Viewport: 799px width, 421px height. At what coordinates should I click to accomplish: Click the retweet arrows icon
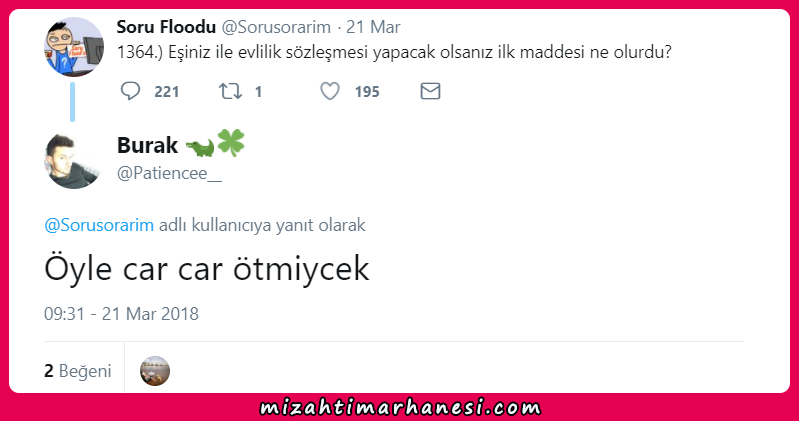[x=230, y=91]
